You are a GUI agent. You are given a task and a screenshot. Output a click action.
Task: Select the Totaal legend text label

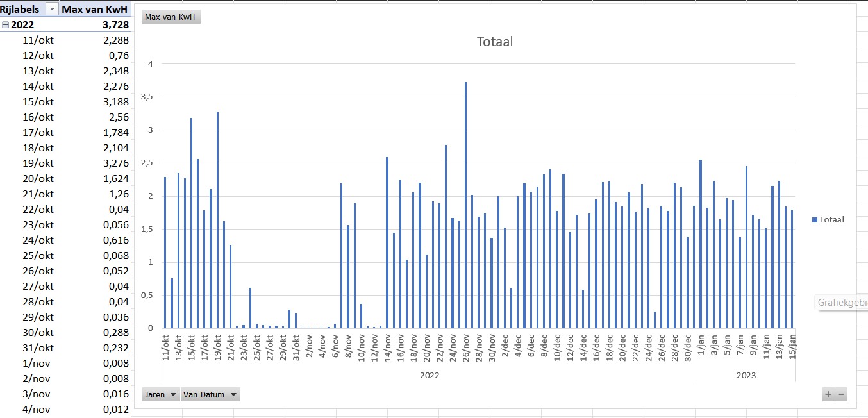(832, 220)
